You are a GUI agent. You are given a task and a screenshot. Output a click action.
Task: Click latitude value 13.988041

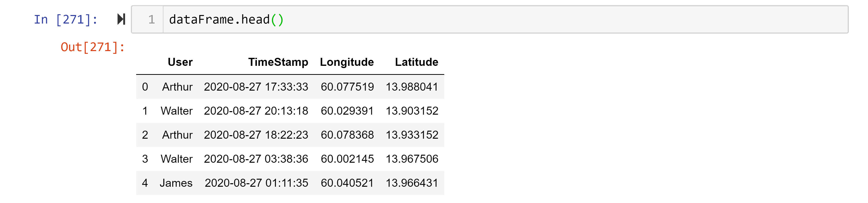coord(412,87)
